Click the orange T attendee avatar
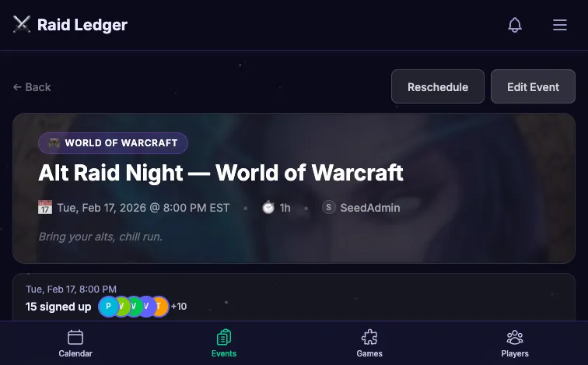 159,306
